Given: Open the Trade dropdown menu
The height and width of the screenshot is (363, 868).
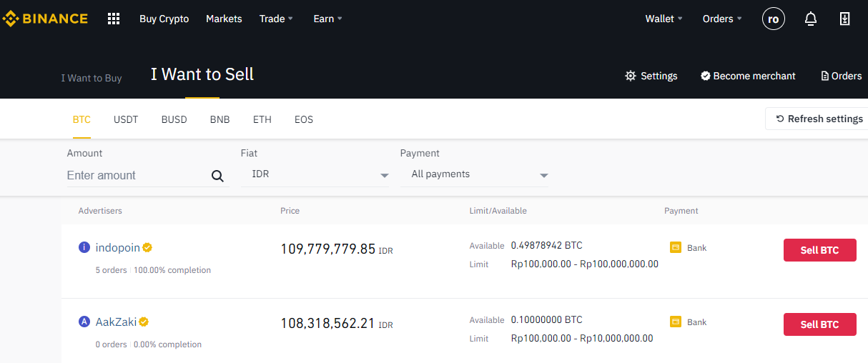Looking at the screenshot, I should 276,19.
